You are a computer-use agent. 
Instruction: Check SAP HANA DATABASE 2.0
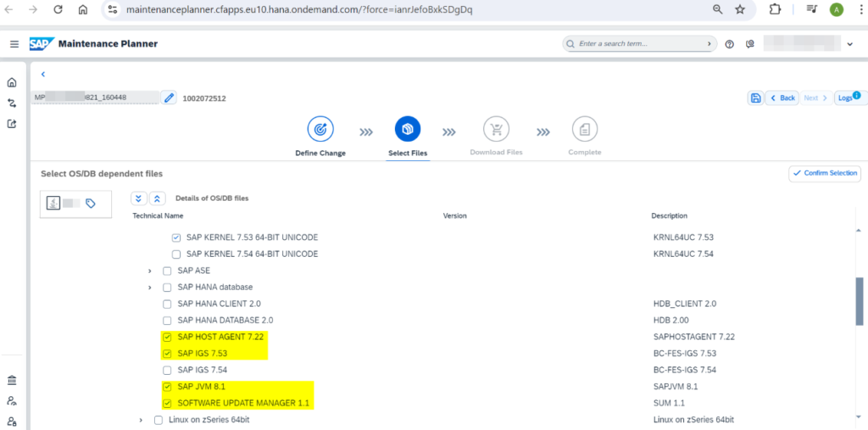[x=167, y=321]
